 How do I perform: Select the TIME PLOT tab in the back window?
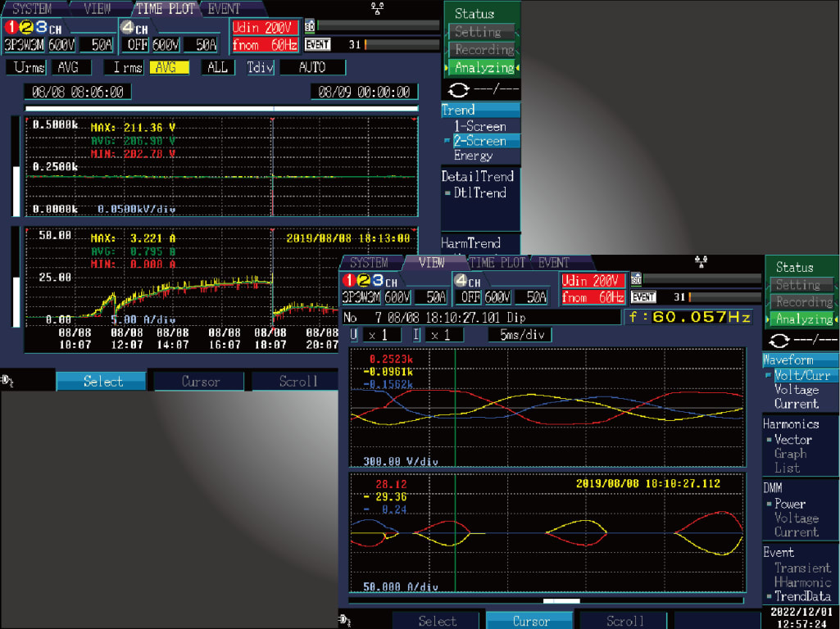coord(165,8)
